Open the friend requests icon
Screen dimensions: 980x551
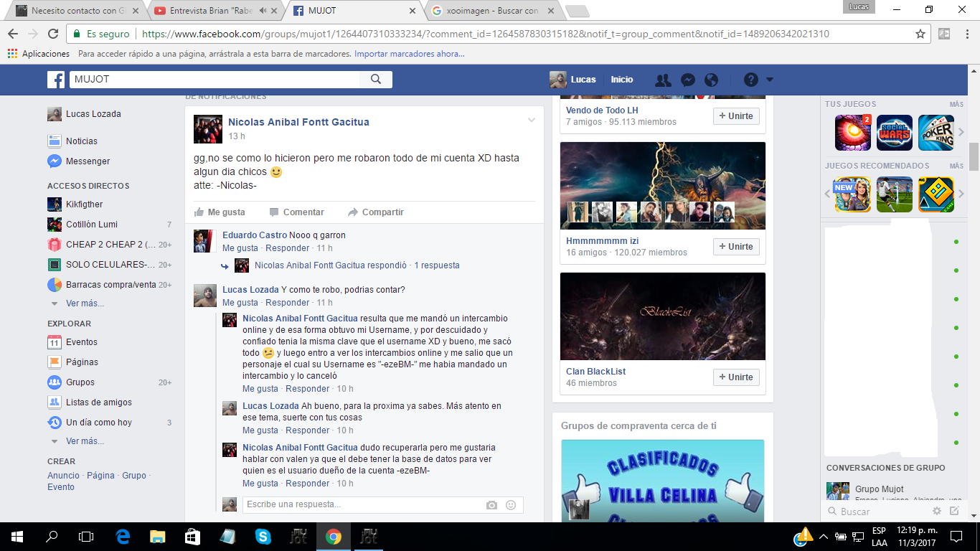pos(664,80)
